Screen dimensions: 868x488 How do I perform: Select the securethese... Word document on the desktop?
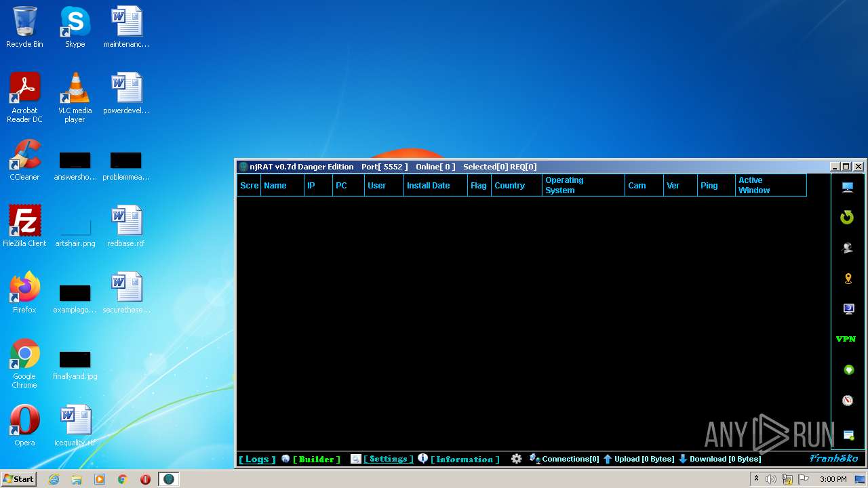click(x=126, y=293)
